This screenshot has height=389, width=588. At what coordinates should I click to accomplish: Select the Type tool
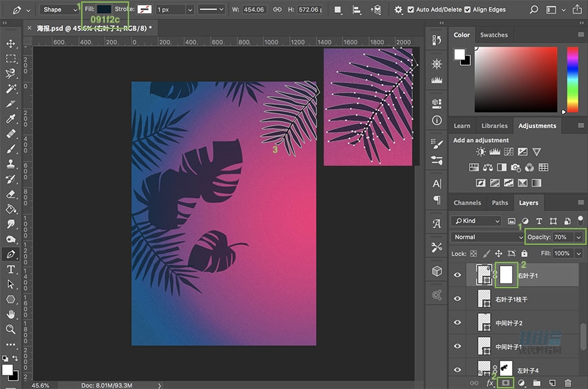click(x=11, y=269)
